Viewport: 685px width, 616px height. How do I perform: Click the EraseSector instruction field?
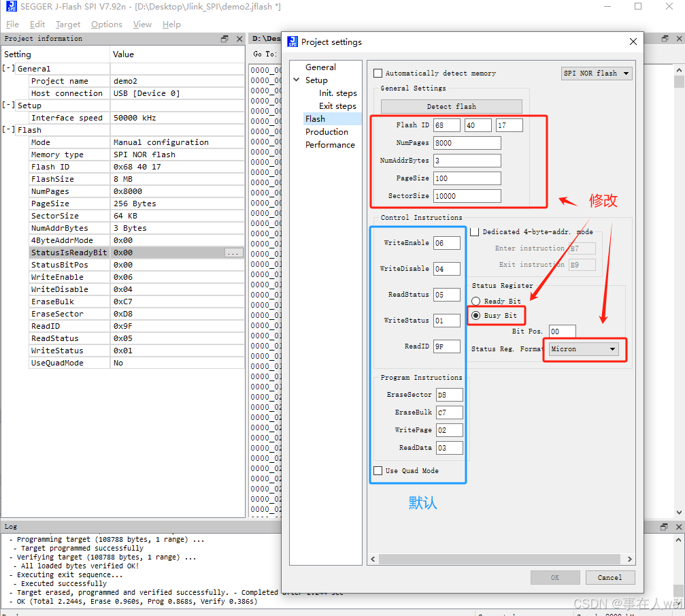pyautogui.click(x=450, y=394)
